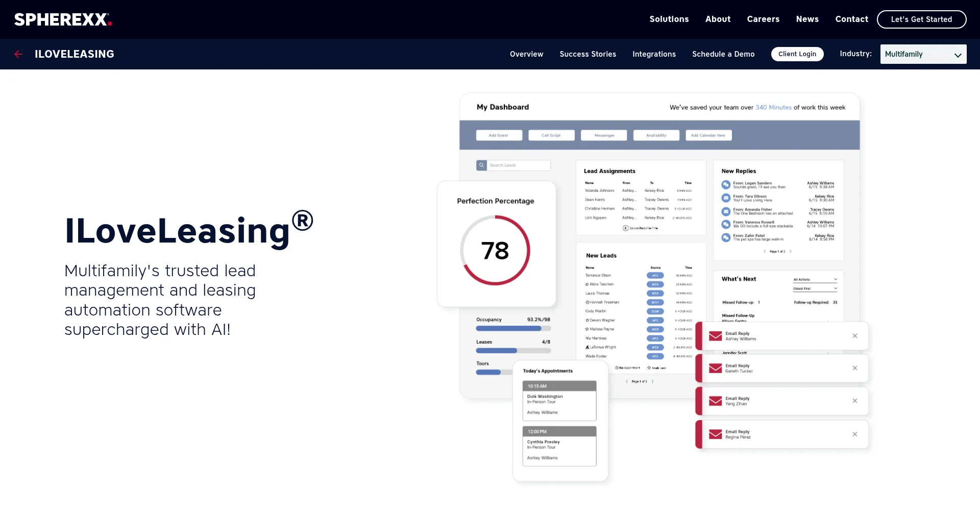Dismiss the Yang Zhan email reply notification

[854, 401]
